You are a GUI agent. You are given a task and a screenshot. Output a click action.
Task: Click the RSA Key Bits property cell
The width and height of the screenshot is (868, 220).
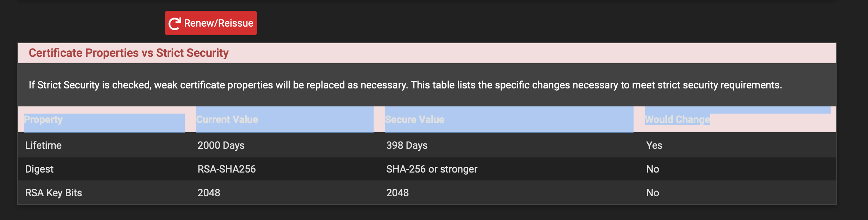(54, 193)
